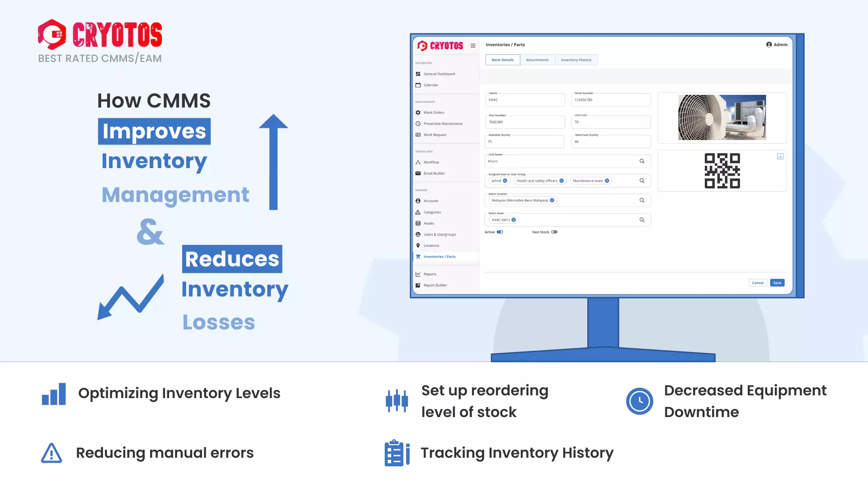Enable the Non Stock toggle
Image resolution: width=868 pixels, height=488 pixels.
point(555,232)
